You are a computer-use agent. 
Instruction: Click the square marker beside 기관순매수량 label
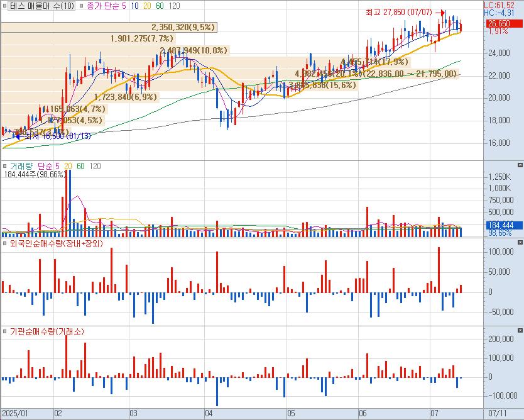pos(5,331)
